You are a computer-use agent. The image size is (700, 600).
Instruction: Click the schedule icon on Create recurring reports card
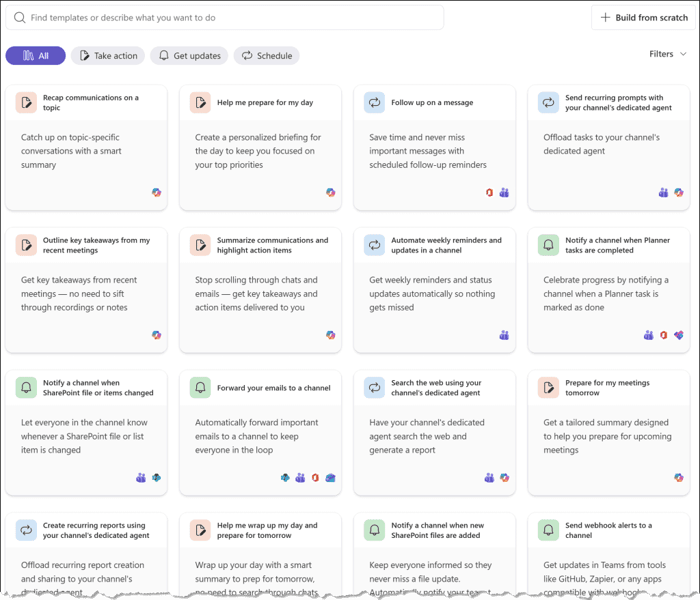click(26, 530)
